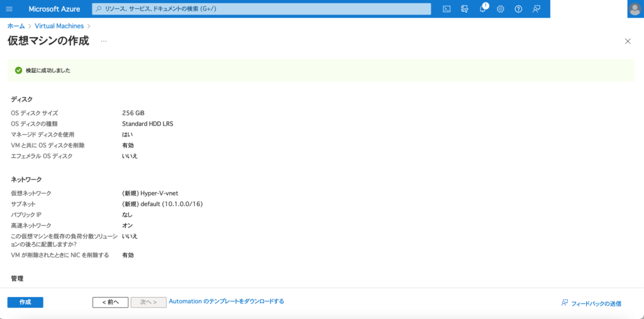Click the 作成 button
The image size is (644, 319).
(25, 302)
